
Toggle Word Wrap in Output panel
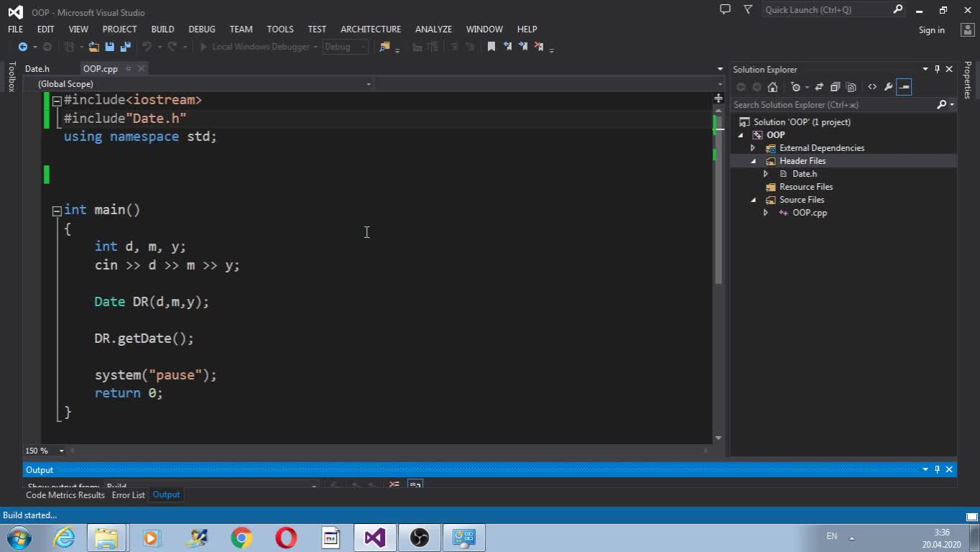[x=415, y=484]
